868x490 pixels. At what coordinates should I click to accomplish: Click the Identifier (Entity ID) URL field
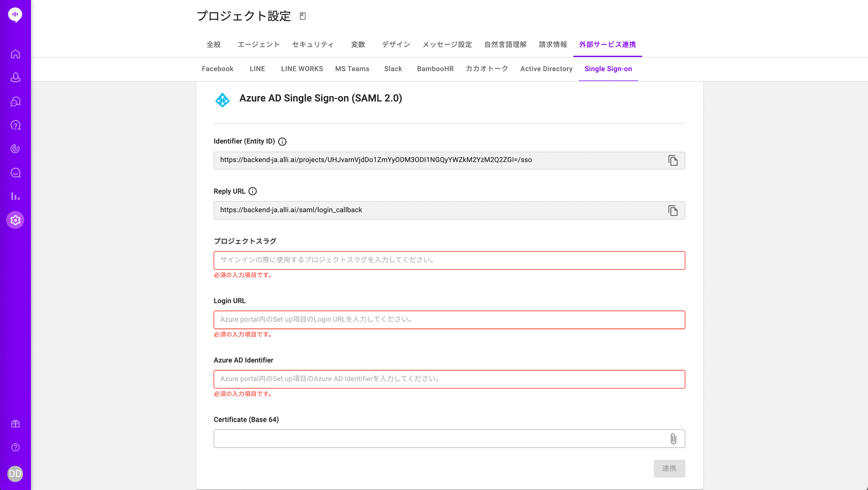[x=449, y=160]
